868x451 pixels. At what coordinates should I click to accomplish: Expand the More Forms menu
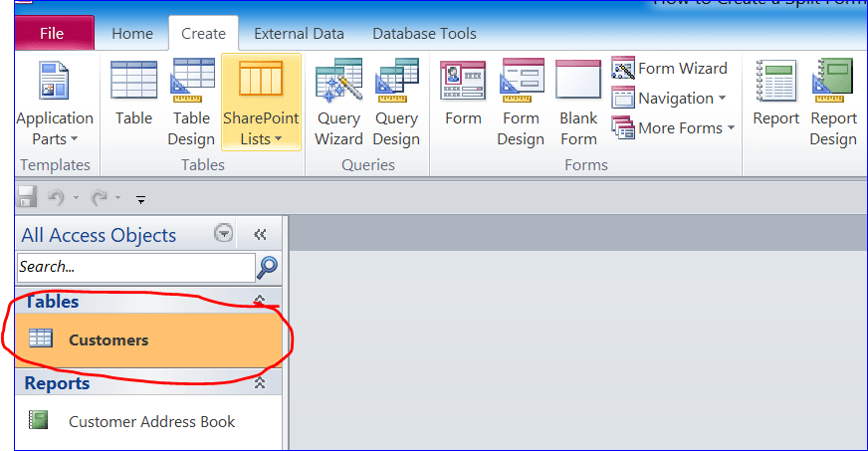[673, 127]
